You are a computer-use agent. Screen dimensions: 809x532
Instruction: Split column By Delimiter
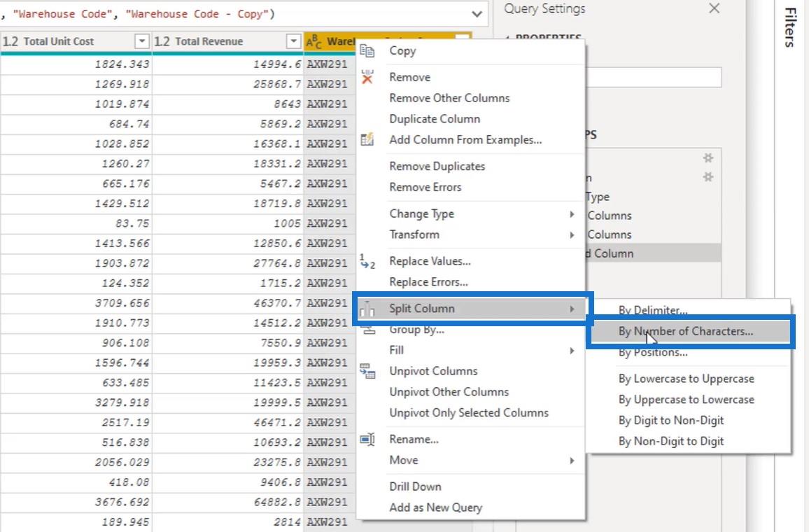(653, 310)
